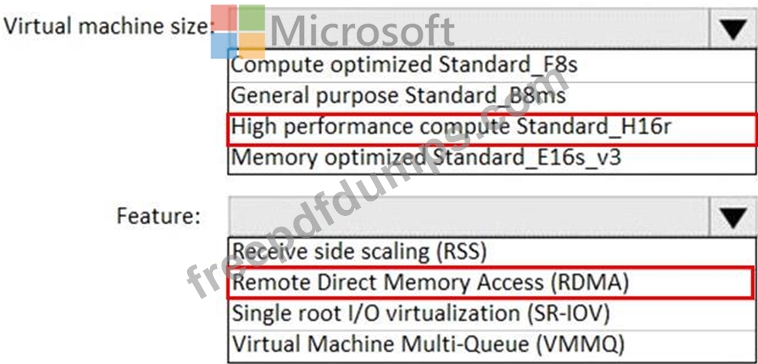Expand the Virtual machine size dropdown arrow

[734, 29]
